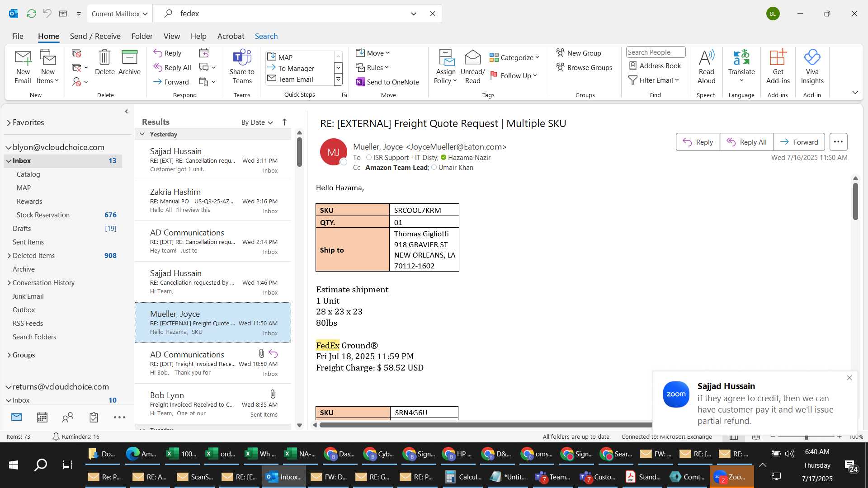Open Zoom from the taskbar
The image size is (868, 488).
[x=731, y=477]
